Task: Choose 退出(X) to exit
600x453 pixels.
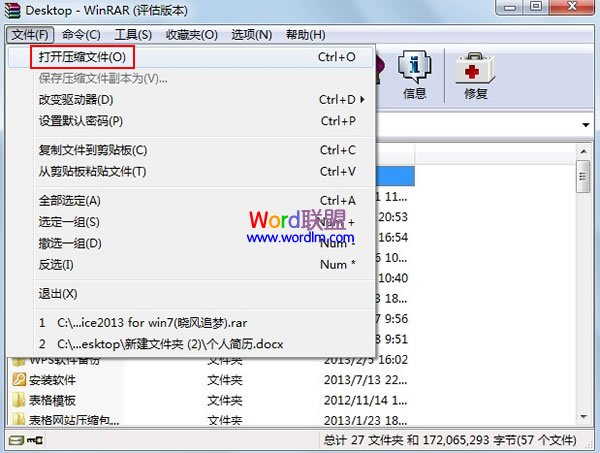Action: [x=190, y=294]
